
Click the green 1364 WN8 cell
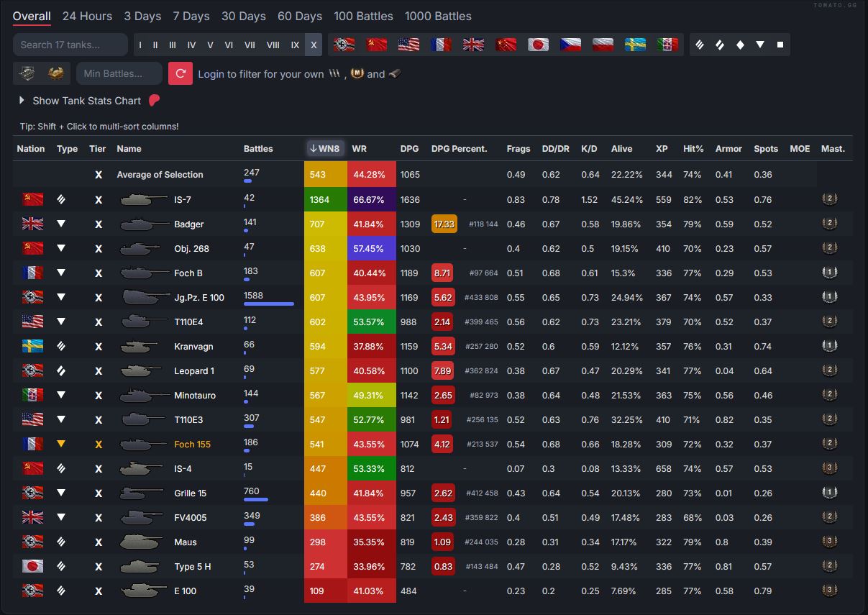[x=326, y=199]
